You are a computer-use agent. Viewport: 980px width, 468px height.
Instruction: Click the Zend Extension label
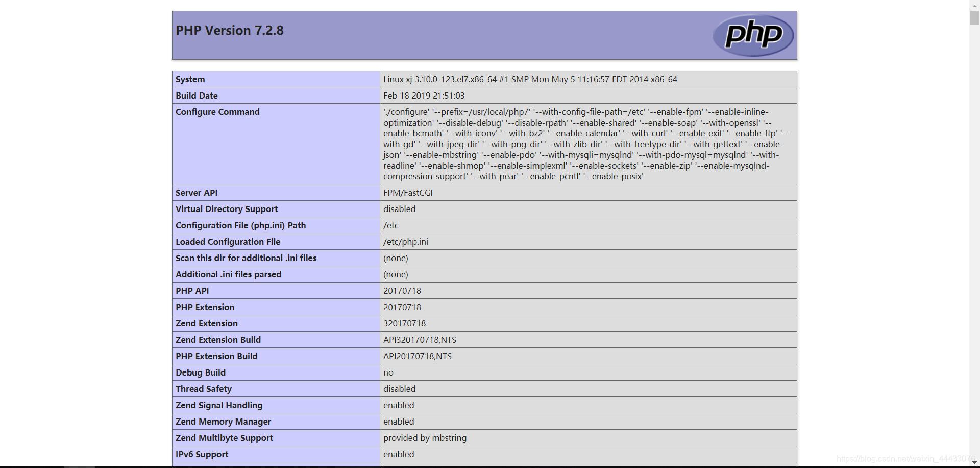click(207, 323)
